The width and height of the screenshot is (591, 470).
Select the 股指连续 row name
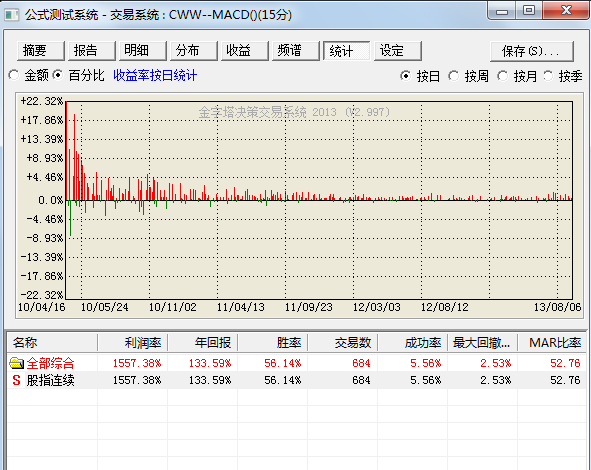tap(50, 380)
